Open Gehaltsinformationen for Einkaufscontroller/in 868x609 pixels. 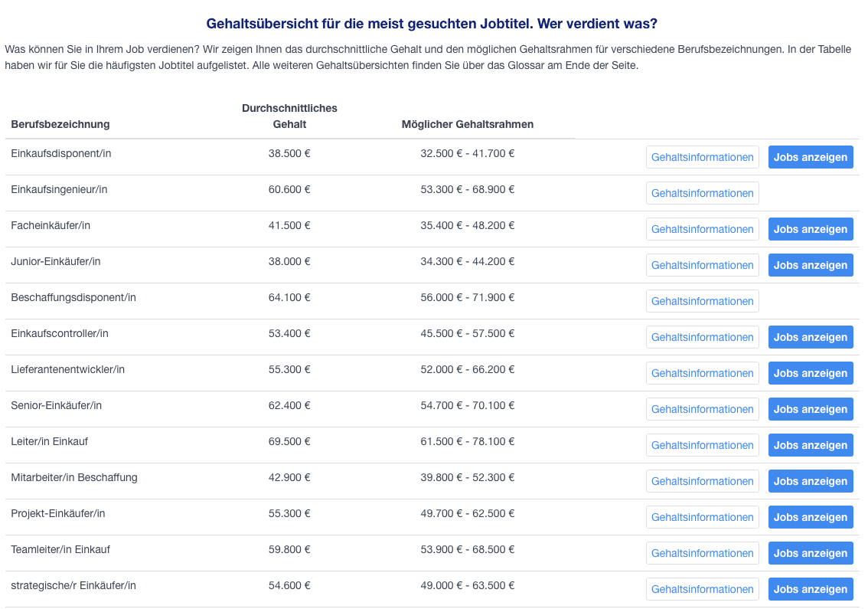point(702,337)
